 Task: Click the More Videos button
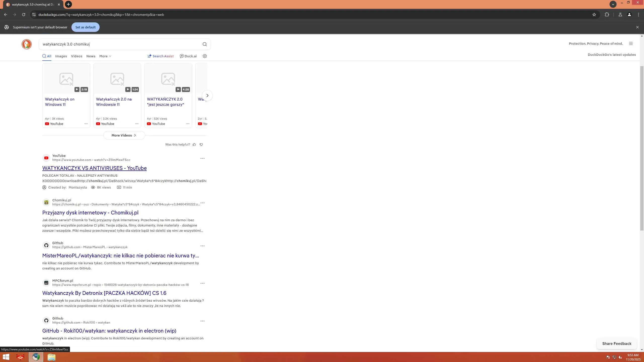pyautogui.click(x=124, y=135)
